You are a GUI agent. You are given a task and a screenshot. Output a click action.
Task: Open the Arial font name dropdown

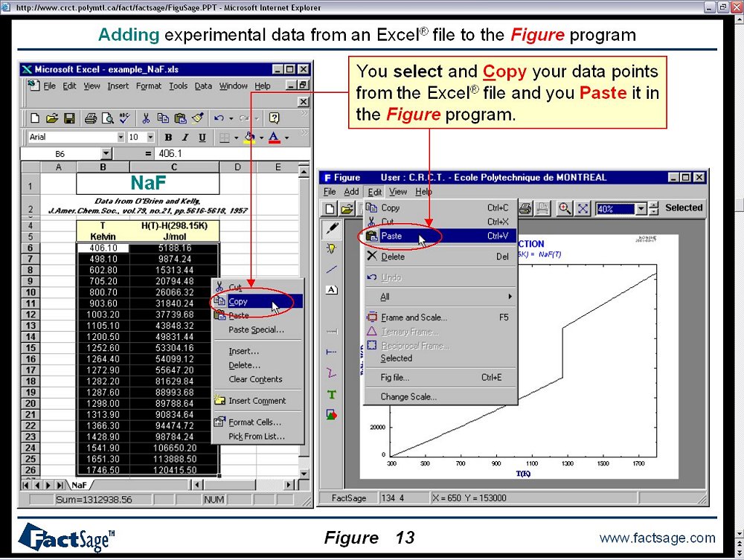121,138
